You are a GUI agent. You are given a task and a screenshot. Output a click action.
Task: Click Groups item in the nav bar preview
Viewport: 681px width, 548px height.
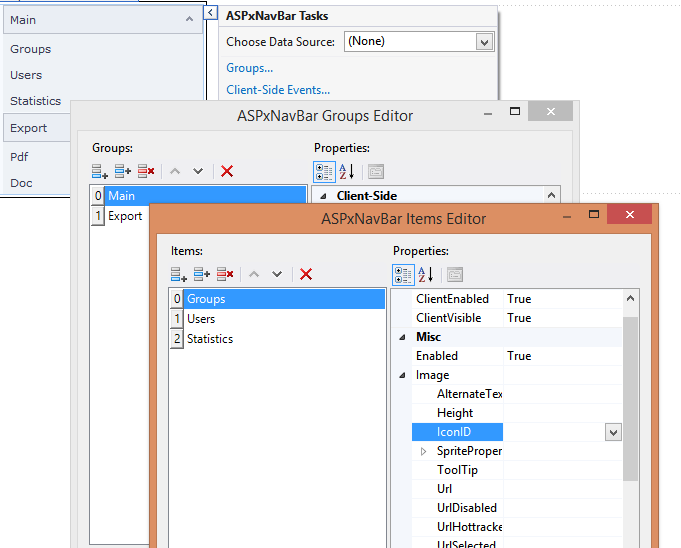point(30,49)
